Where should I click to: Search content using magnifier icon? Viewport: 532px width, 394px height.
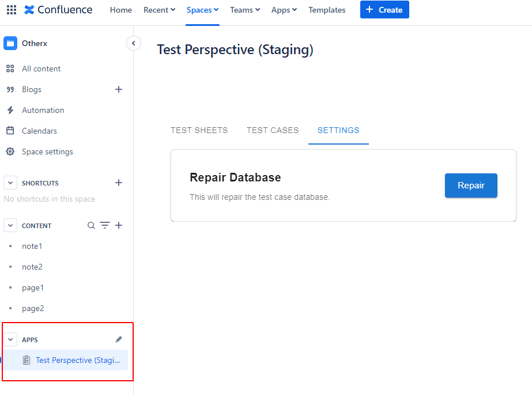pyautogui.click(x=91, y=225)
